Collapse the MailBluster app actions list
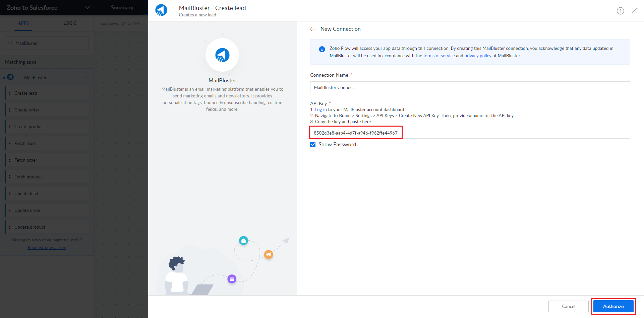644x318 pixels. [x=86, y=78]
